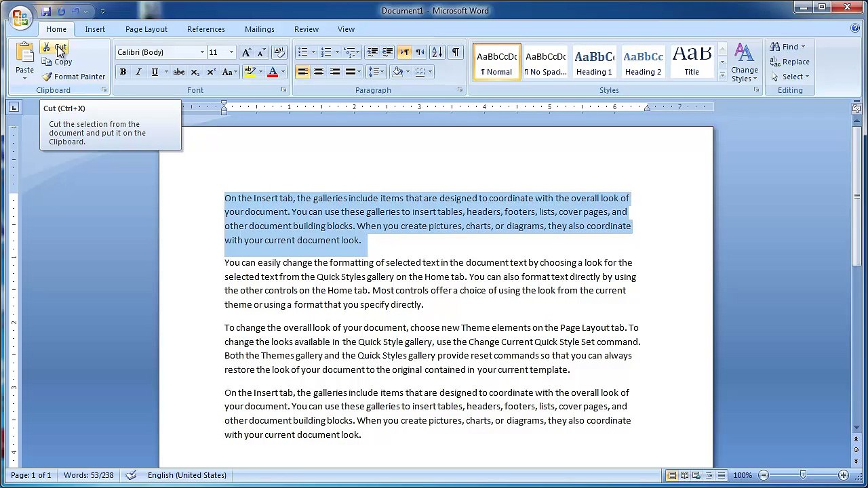Viewport: 868px width, 488px height.
Task: Apply the Title style
Action: coord(692,62)
